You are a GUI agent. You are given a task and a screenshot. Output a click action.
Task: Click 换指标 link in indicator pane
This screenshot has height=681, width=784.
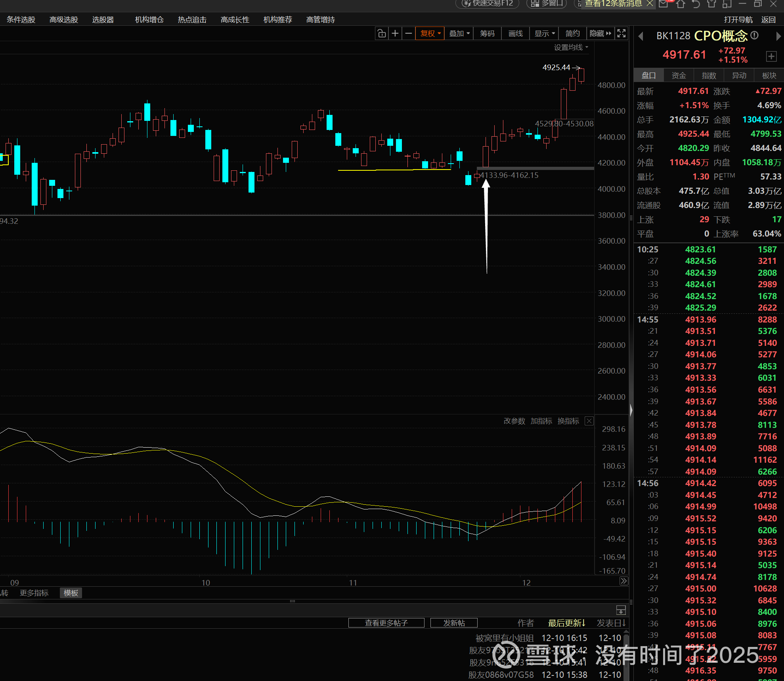pos(568,421)
